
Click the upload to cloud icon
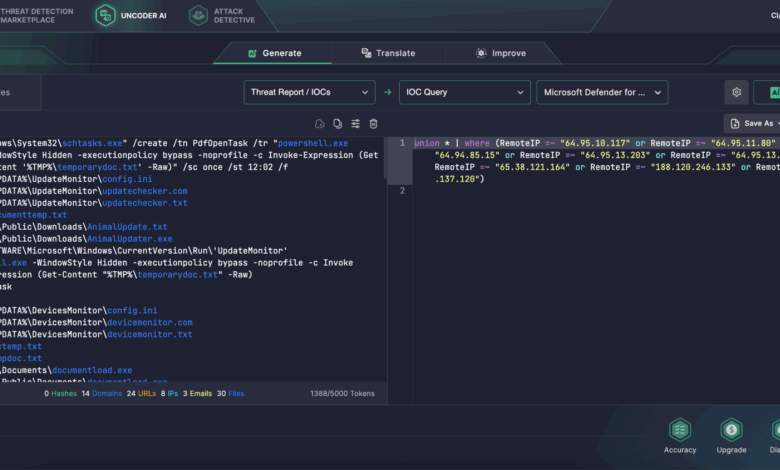[319, 124]
